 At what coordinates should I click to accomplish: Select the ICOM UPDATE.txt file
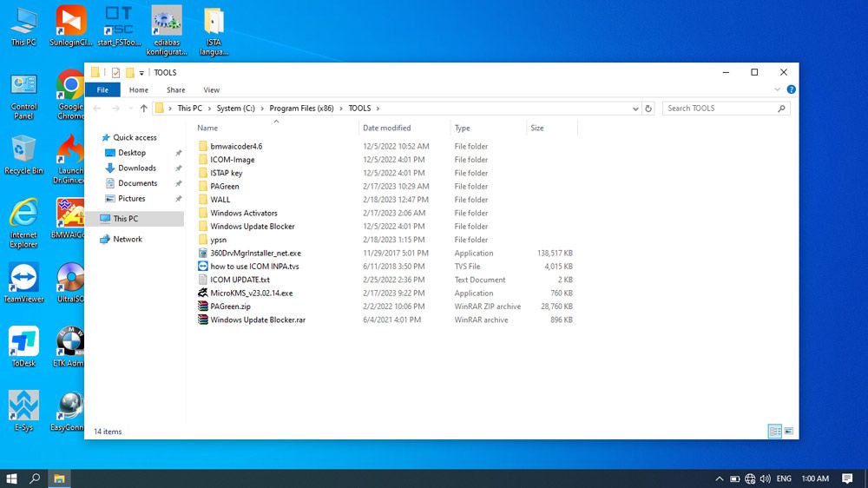(240, 280)
